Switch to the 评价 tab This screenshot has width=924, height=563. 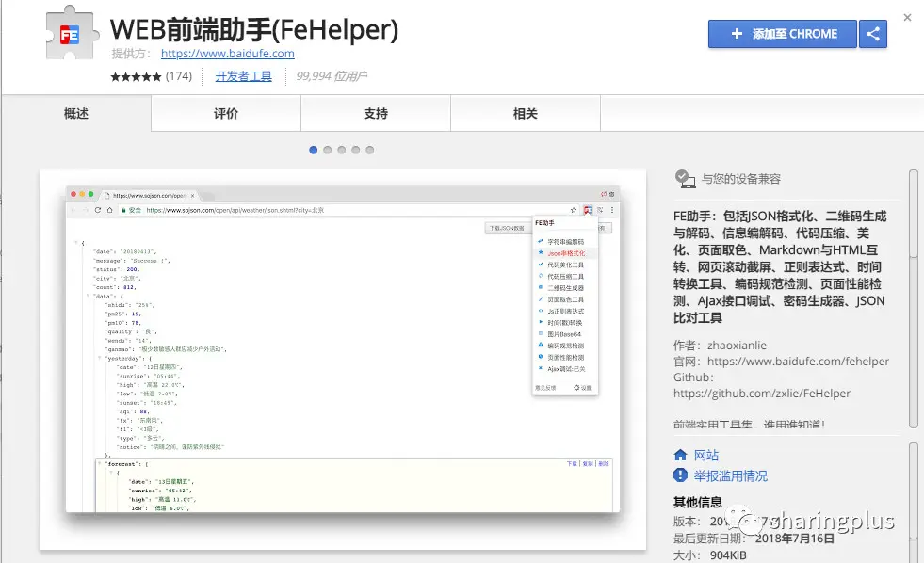pyautogui.click(x=226, y=114)
